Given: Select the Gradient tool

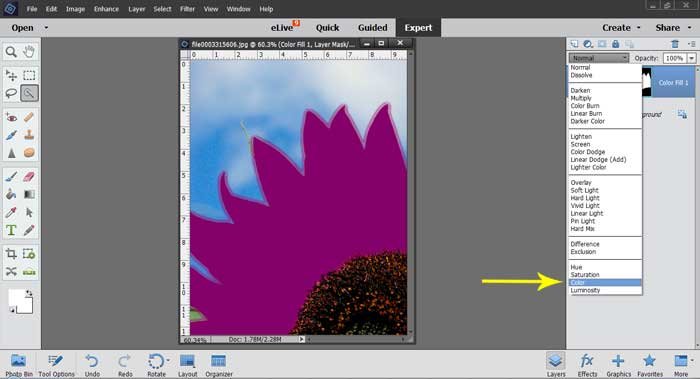Looking at the screenshot, I should coord(29,195).
